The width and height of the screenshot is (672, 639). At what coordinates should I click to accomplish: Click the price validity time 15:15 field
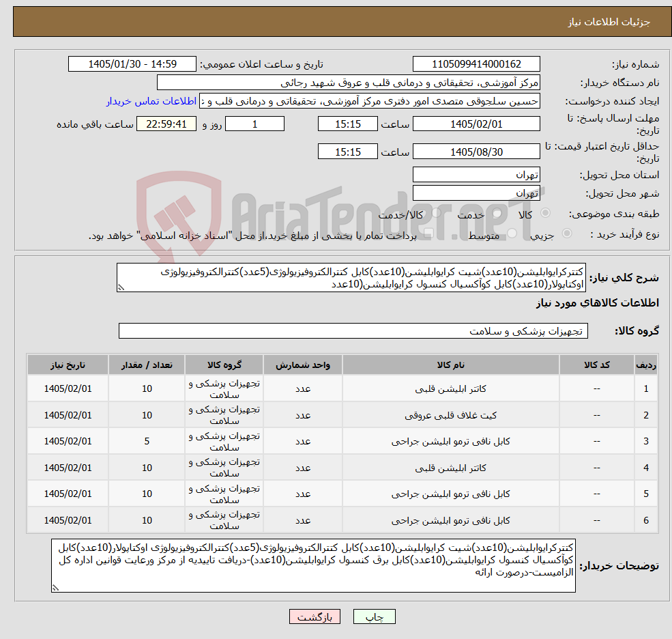coord(347,152)
